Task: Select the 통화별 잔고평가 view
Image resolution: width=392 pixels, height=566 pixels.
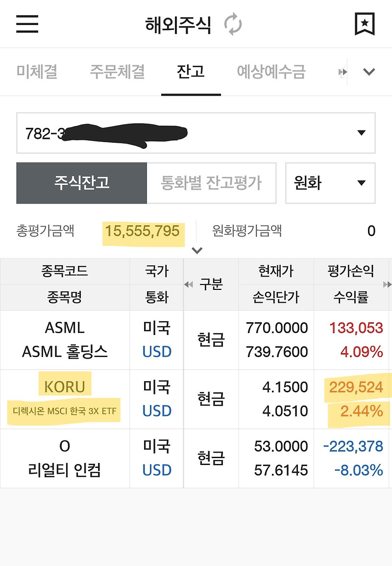Action: [212, 182]
